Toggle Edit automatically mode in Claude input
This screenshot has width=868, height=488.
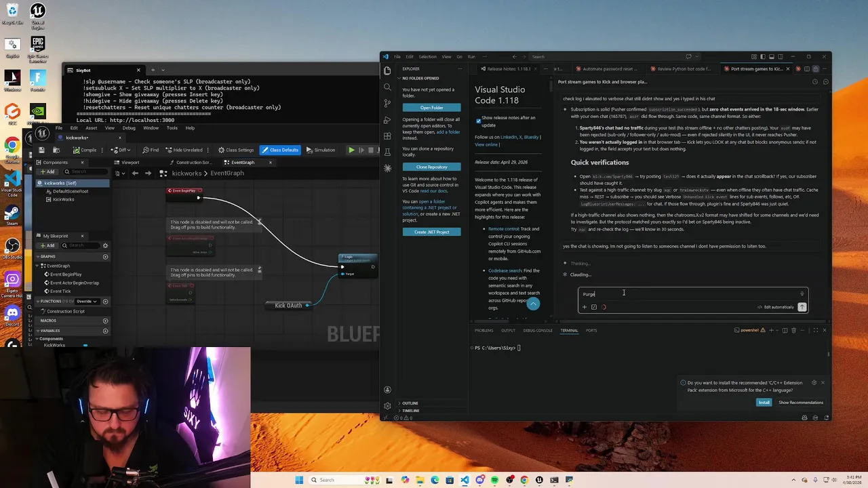(x=775, y=307)
